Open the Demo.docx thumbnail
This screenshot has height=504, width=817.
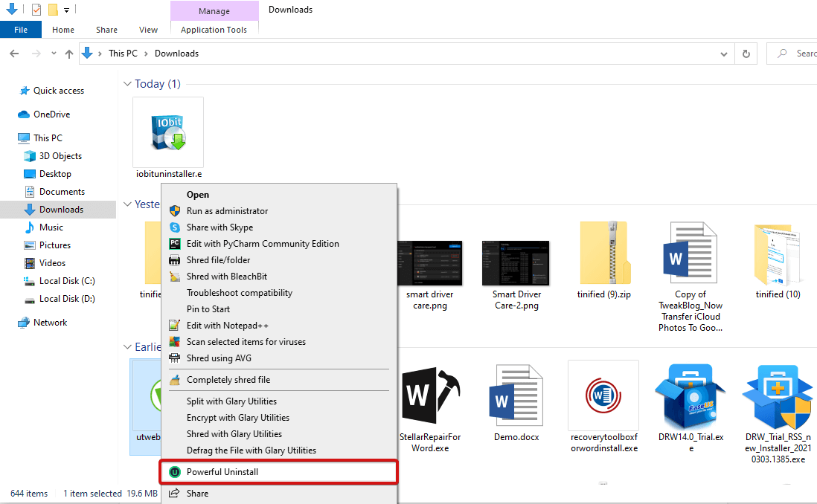point(516,395)
